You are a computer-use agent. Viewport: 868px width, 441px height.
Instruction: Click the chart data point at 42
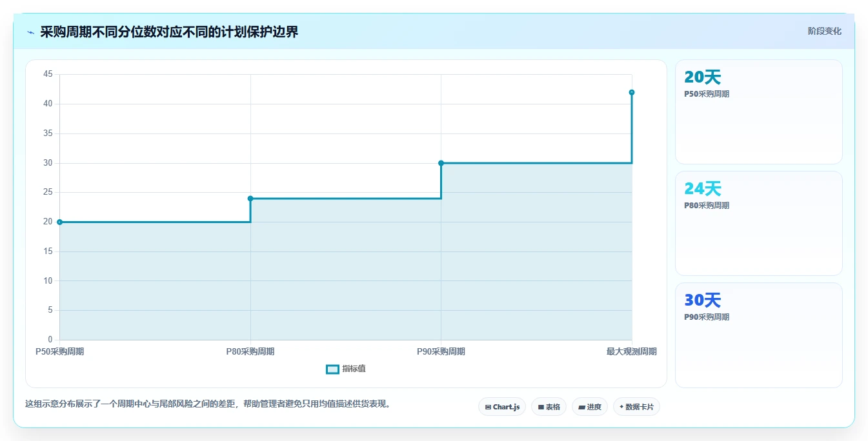point(632,92)
